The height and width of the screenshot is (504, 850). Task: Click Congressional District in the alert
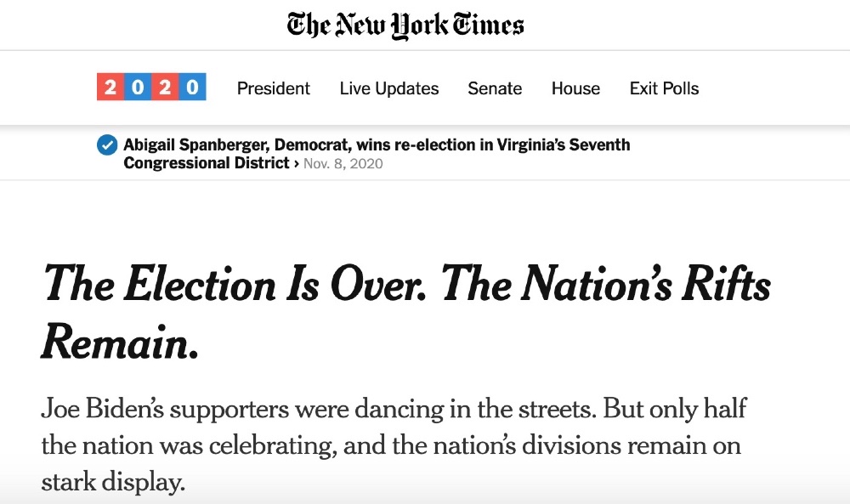[x=207, y=163]
